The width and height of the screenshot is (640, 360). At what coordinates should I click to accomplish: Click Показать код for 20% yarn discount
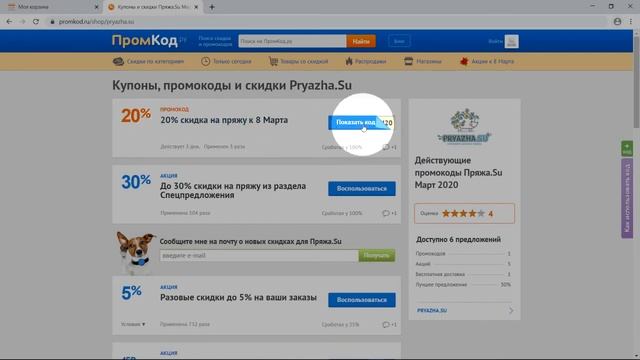pyautogui.click(x=361, y=122)
